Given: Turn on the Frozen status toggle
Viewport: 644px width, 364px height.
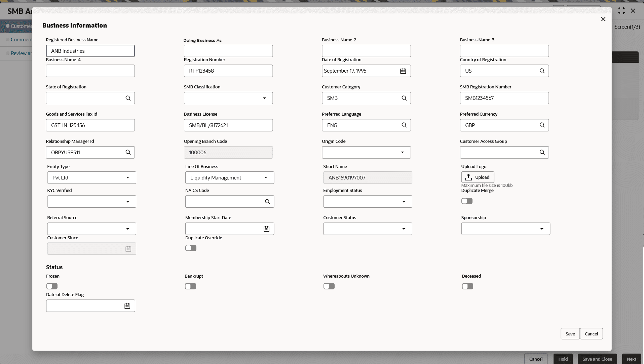Looking at the screenshot, I should click(52, 286).
